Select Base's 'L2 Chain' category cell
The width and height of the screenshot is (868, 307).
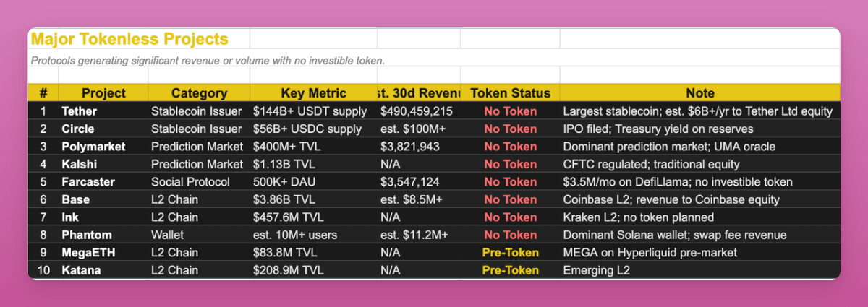pyautogui.click(x=199, y=199)
